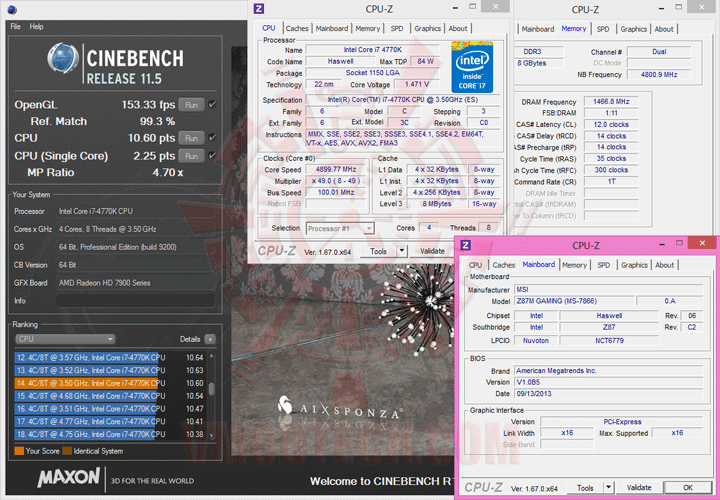The height and width of the screenshot is (500, 720).
Task: Toggle the OpenGL test checkbox
Action: coord(212,104)
